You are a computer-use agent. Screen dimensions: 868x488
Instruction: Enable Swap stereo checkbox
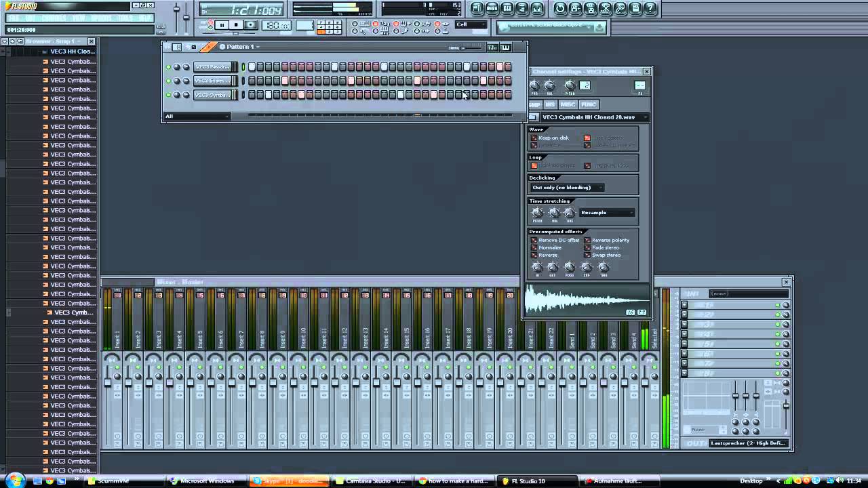click(587, 255)
